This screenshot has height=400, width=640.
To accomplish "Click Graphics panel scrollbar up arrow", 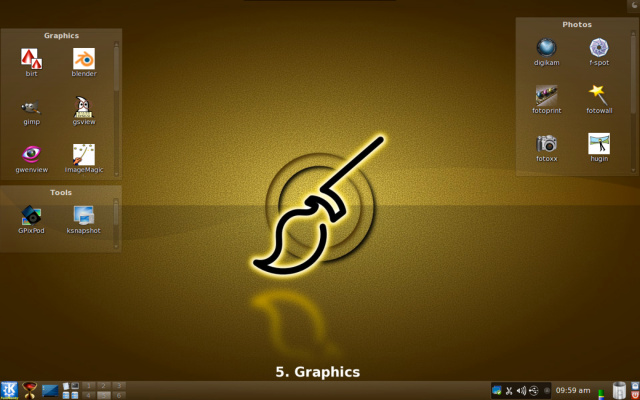I will point(116,44).
